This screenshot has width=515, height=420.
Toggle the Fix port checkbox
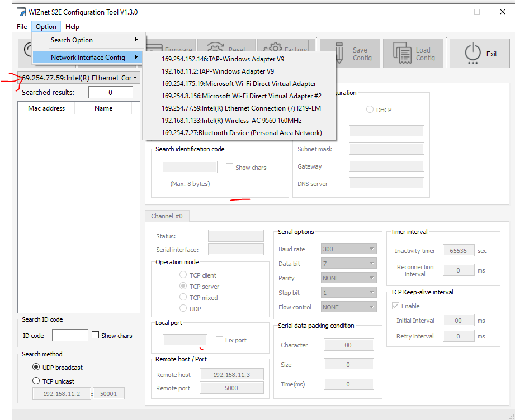(x=219, y=340)
